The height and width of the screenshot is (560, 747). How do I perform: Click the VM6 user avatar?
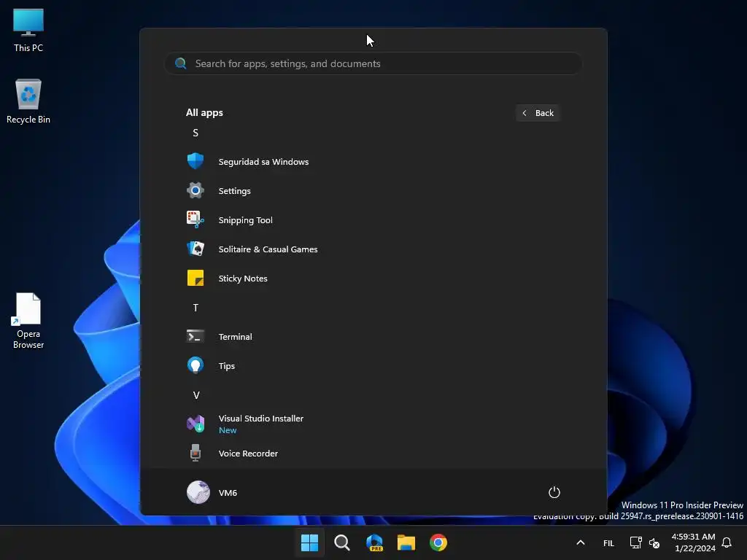(198, 492)
